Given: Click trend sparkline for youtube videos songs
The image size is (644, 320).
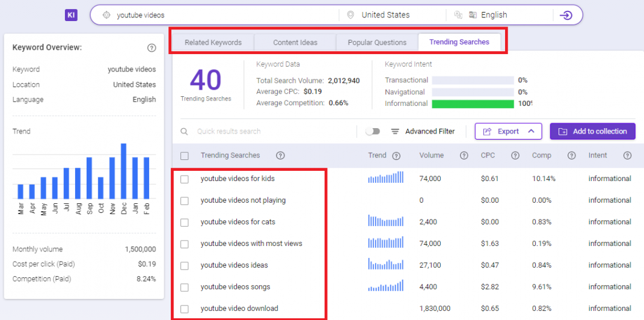Looking at the screenshot, I should click(x=386, y=286).
